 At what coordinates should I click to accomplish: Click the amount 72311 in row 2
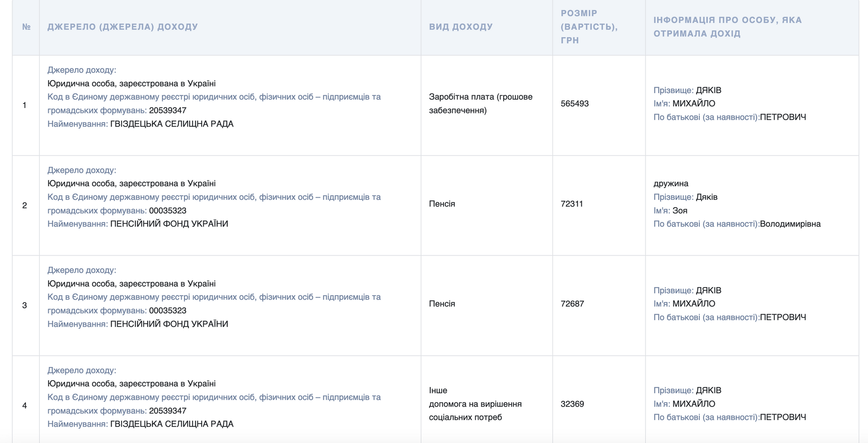pos(572,204)
